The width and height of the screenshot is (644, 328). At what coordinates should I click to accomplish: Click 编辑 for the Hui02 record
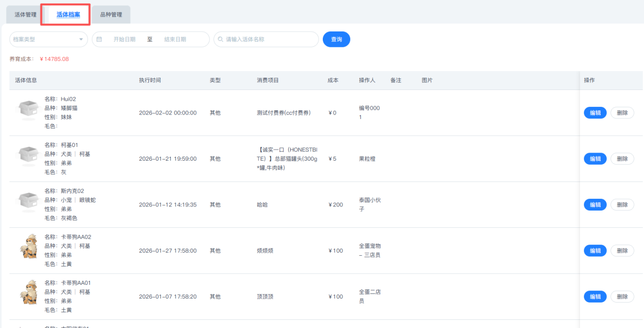coord(595,113)
